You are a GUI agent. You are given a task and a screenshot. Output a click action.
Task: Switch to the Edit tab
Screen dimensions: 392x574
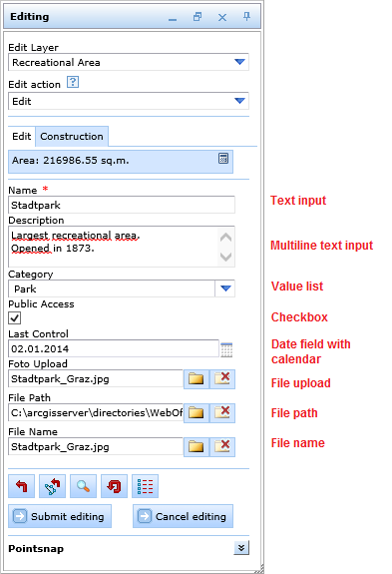click(22, 136)
